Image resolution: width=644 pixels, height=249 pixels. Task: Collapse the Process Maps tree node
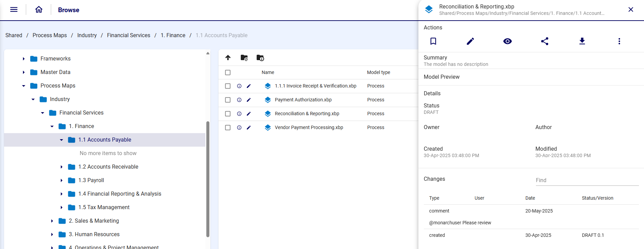(24, 86)
